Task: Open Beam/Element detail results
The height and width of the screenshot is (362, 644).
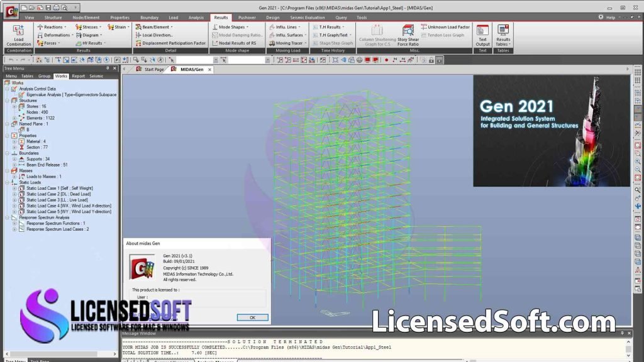Action: point(154,27)
